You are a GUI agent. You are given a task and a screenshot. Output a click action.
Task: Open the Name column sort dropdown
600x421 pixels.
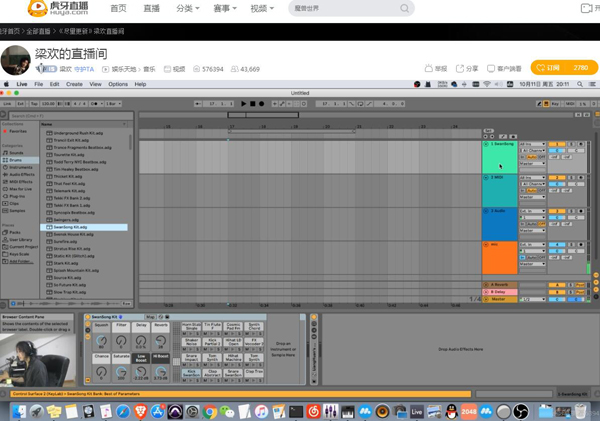tap(124, 124)
